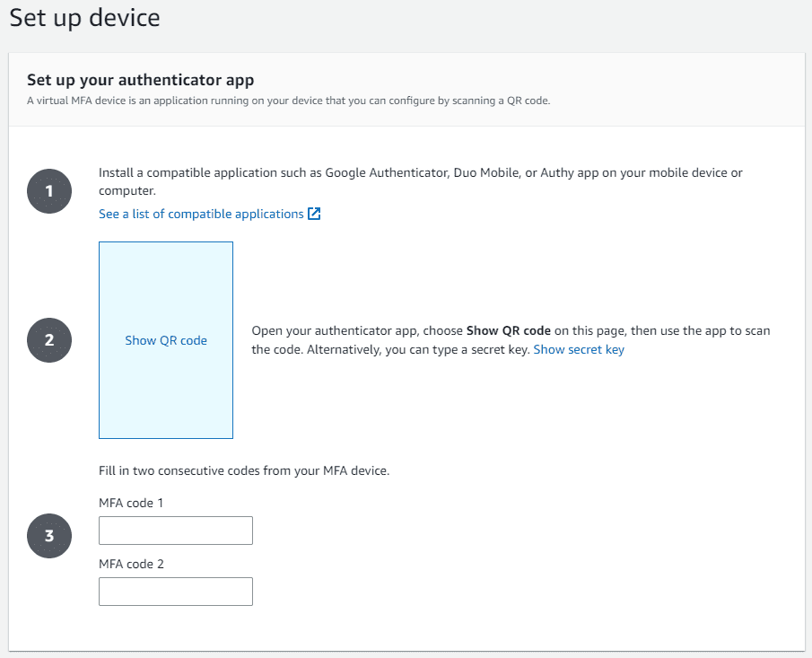
Task: Click the "MFA code 1" field label
Action: point(131,503)
